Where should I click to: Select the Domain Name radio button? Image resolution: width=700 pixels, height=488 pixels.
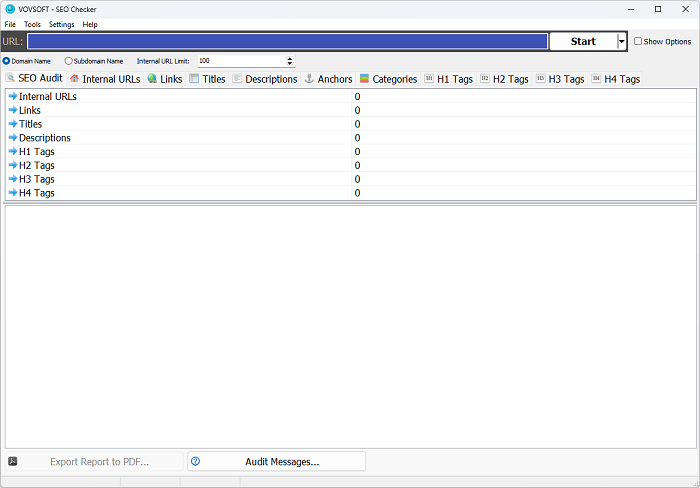(6, 61)
